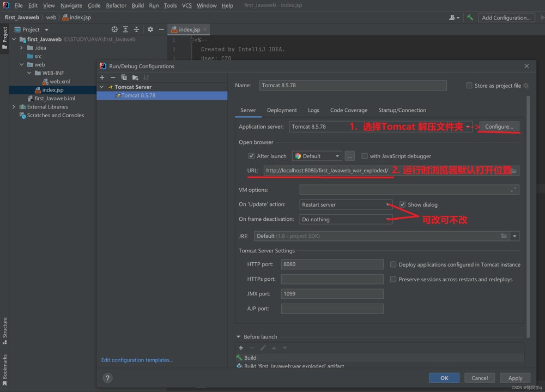545x392 pixels.
Task: Collapse the WEB-INF folder
Action: pos(29,73)
